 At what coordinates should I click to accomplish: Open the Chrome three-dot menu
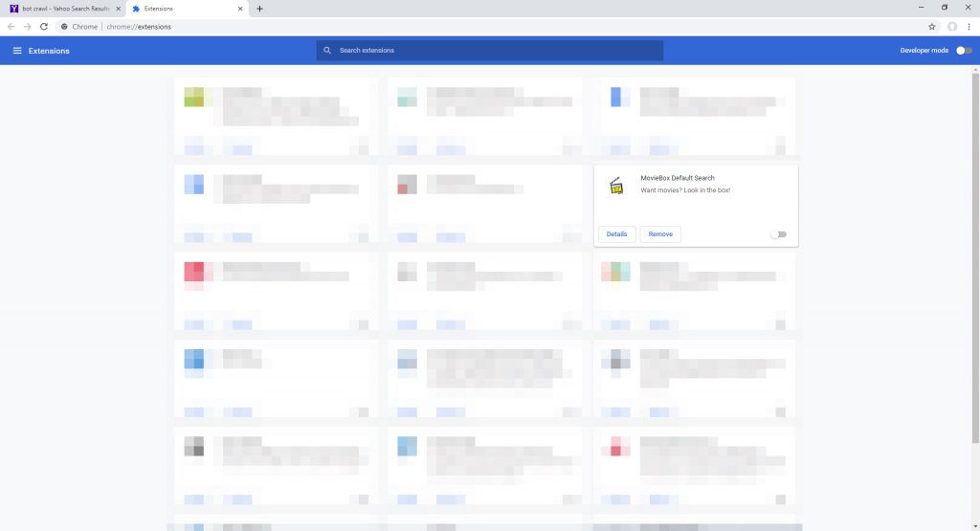click(x=969, y=27)
